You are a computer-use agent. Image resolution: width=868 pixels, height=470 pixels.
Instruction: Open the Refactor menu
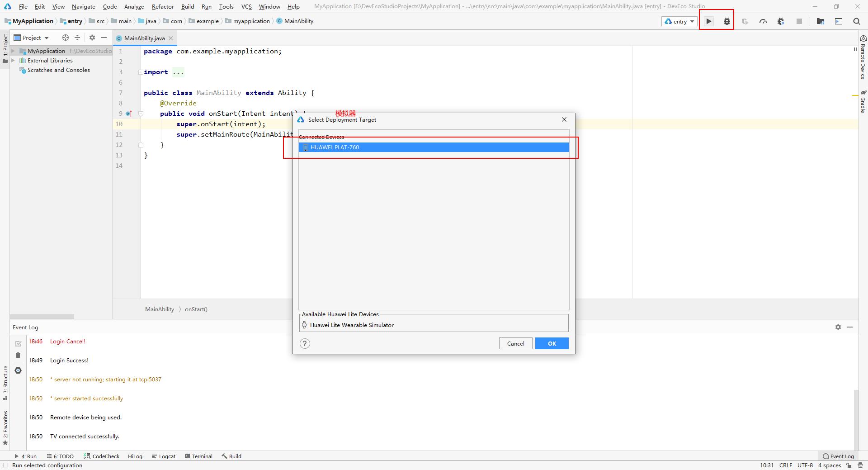tap(163, 6)
